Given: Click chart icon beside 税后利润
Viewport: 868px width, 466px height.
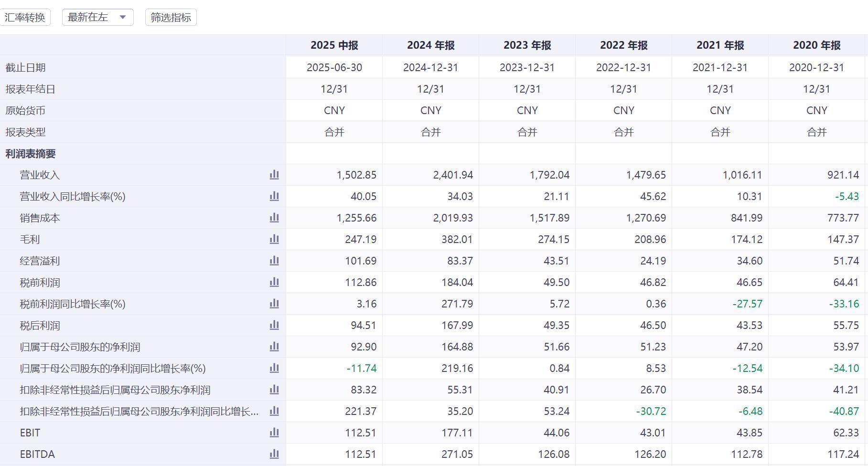Looking at the screenshot, I should (274, 325).
